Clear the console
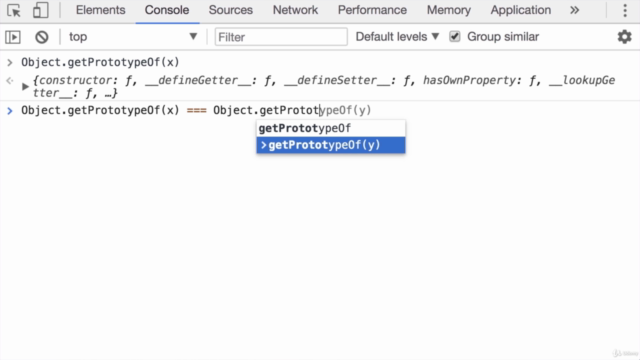640x360 pixels. tap(42, 37)
